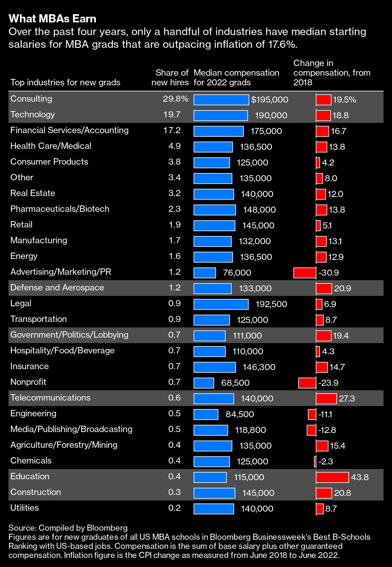Click the blue Nonprofit compensation bar
Viewport: 392px width, 567px height.
tap(204, 383)
